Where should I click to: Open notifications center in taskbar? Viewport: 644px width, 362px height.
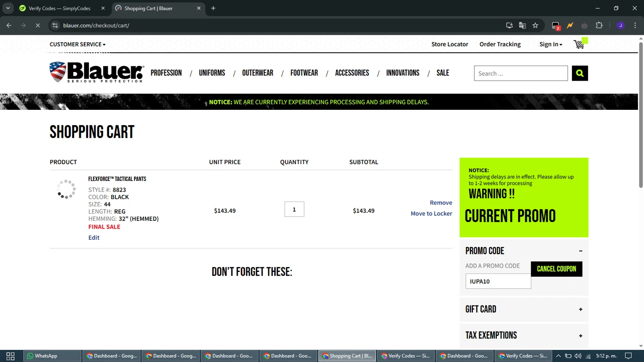click(x=628, y=356)
